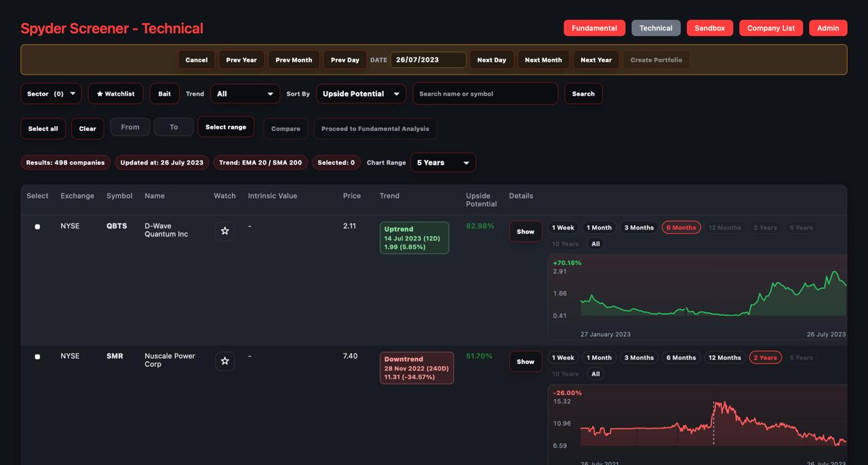Screen dimensions: 868x465
Task: Focus the Search name or symbol field
Action: point(486,94)
